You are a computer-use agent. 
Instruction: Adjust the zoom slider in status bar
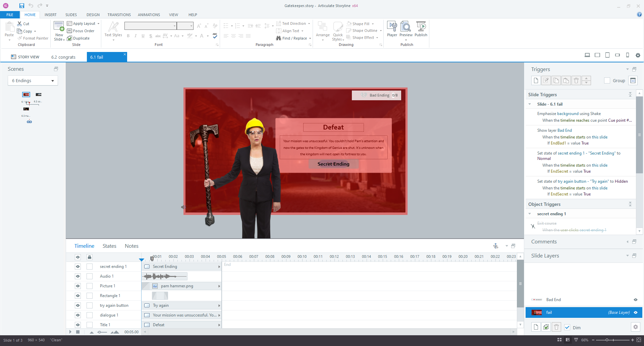click(607, 340)
